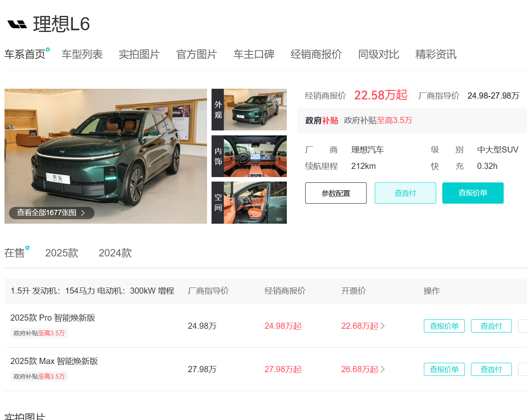Image resolution: width=527 pixels, height=420 pixels.
Task: Click the teal 查报价单 button
Action: pos(473,193)
